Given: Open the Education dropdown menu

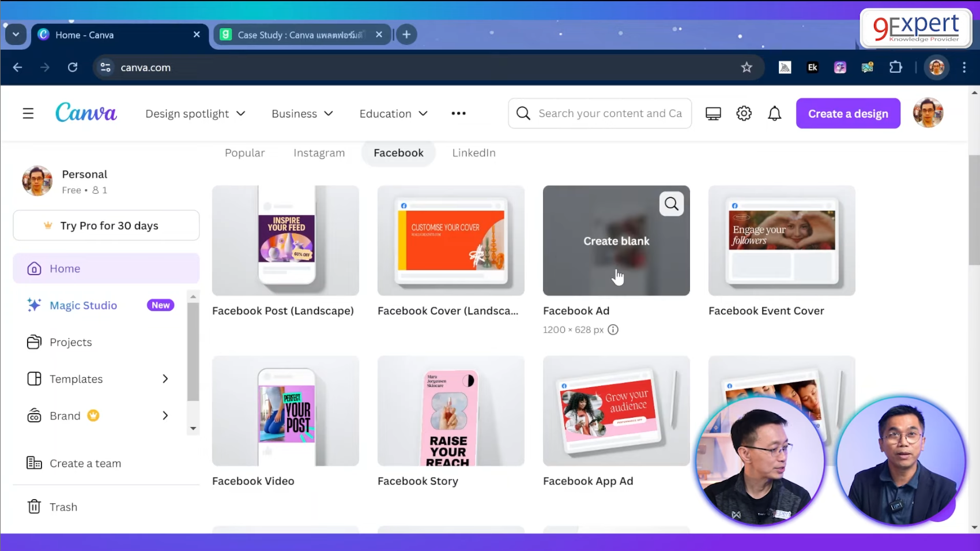Looking at the screenshot, I should (393, 113).
